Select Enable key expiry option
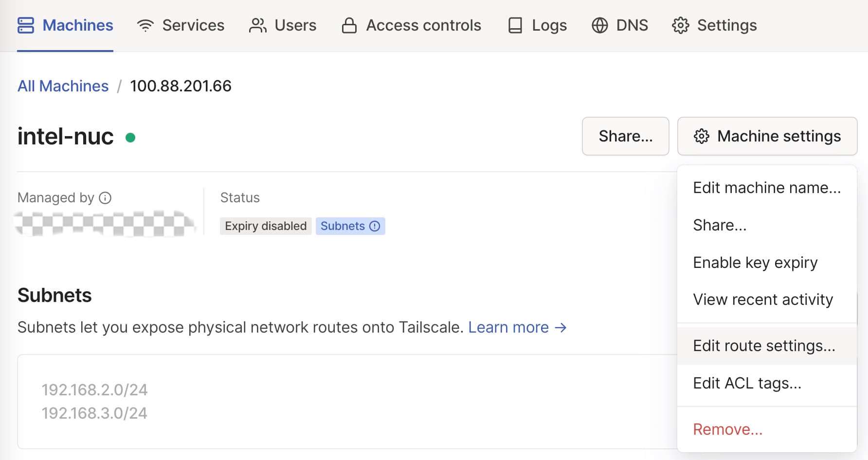Screen dimensions: 868x460 [x=766, y=263]
